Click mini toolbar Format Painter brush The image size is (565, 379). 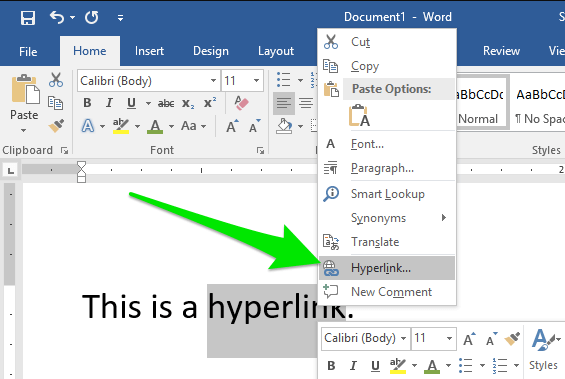(x=512, y=339)
